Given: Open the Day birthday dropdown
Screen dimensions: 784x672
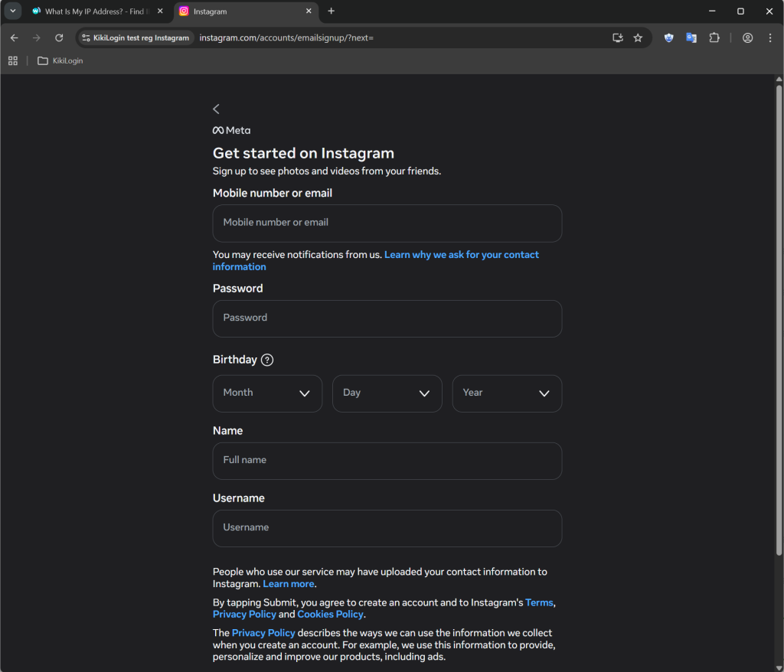Looking at the screenshot, I should (x=387, y=393).
